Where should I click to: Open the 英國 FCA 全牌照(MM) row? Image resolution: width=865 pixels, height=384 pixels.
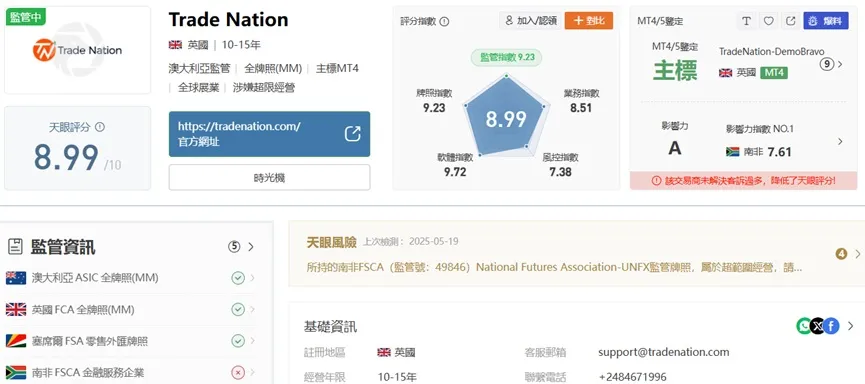131,310
